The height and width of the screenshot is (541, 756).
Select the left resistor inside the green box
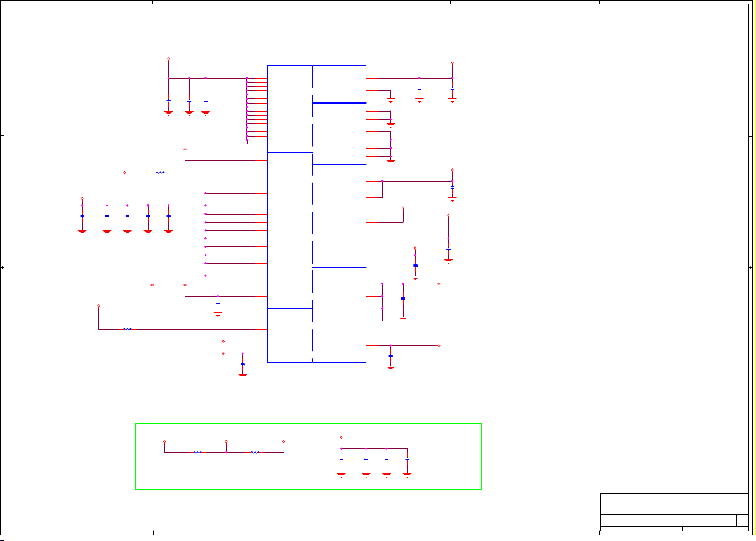197,452
